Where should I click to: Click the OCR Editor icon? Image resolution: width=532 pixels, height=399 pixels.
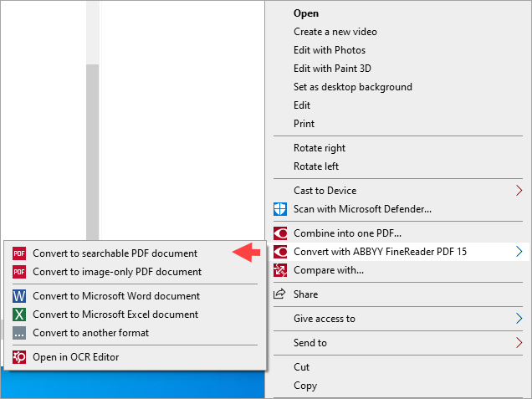click(18, 357)
